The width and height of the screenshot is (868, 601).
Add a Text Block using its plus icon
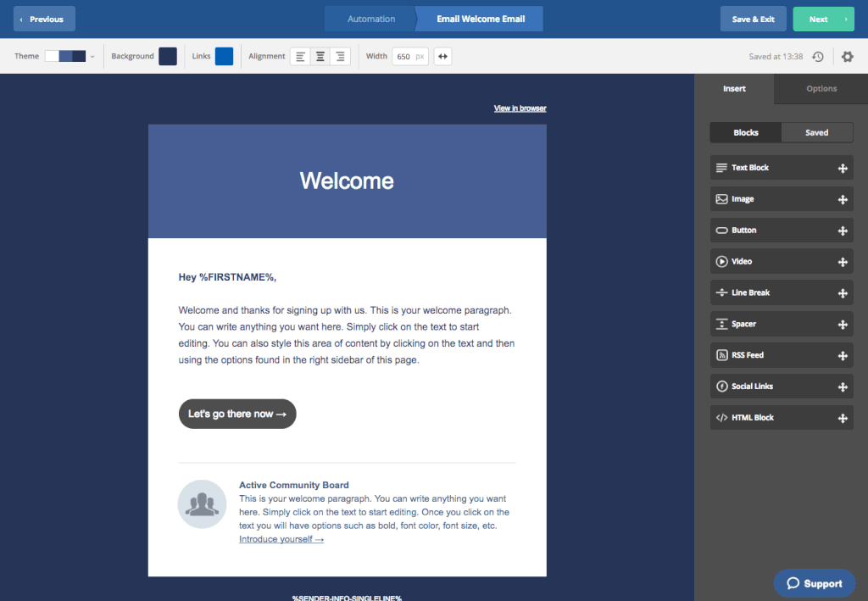[843, 168]
